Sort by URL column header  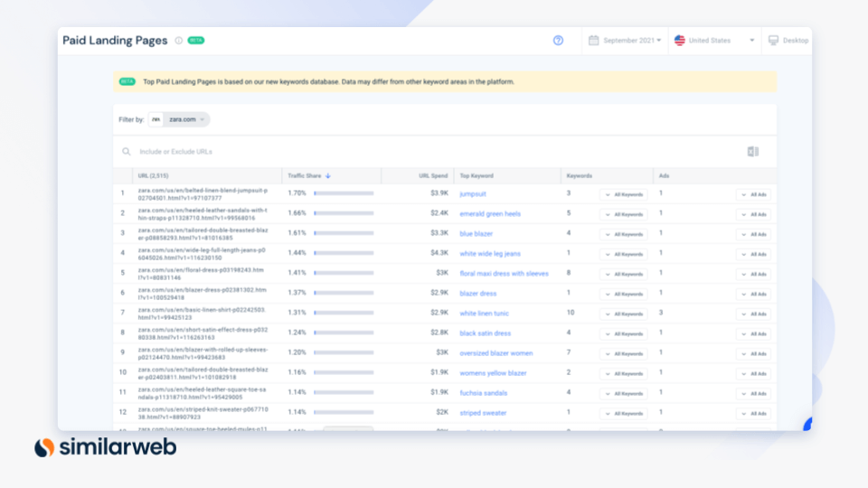point(153,176)
